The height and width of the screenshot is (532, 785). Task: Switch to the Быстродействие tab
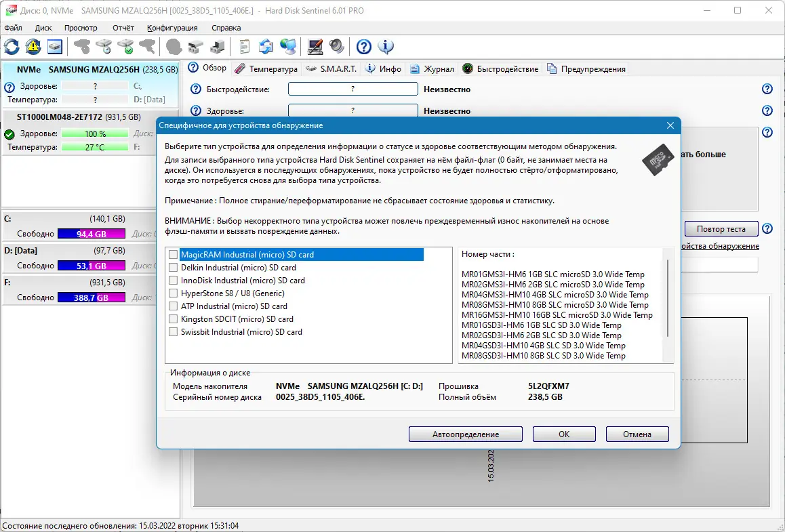tap(501, 69)
